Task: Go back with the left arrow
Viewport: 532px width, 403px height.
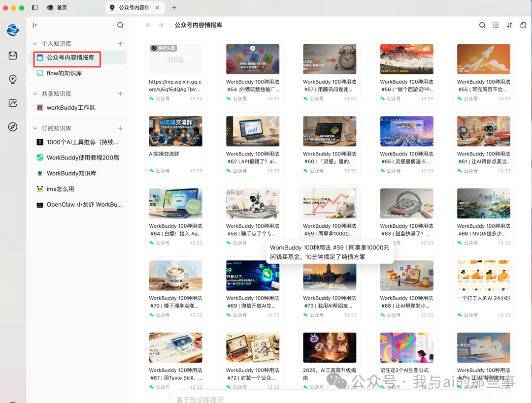Action: click(149, 25)
